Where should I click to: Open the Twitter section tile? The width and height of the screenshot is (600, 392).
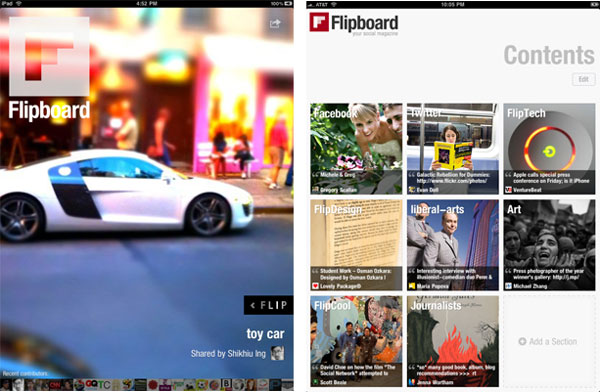tap(453, 149)
